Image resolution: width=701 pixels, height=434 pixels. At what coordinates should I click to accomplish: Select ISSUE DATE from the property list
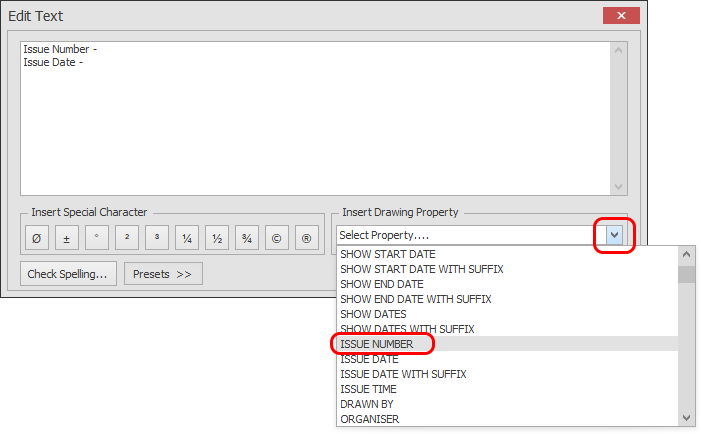[507, 359]
